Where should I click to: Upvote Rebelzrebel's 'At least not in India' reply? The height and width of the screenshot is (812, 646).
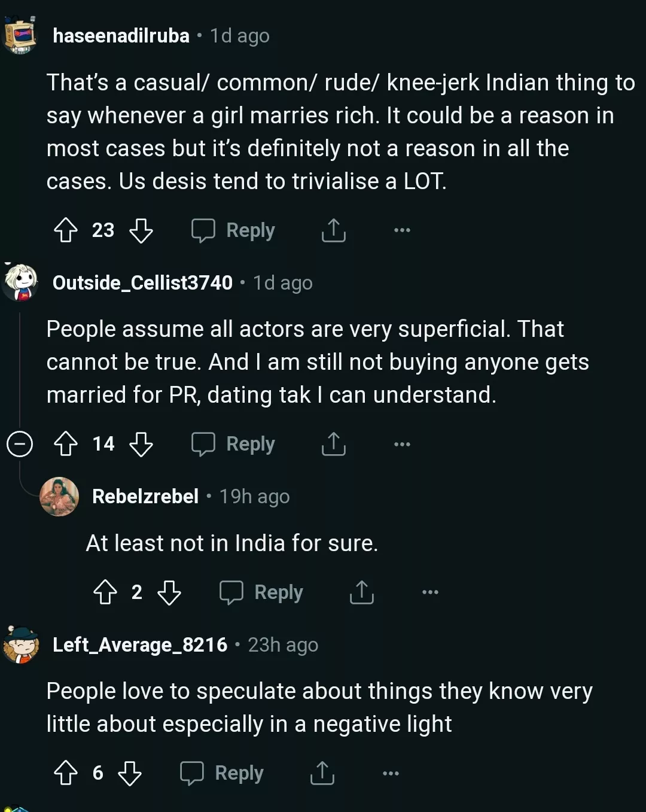coord(106,593)
